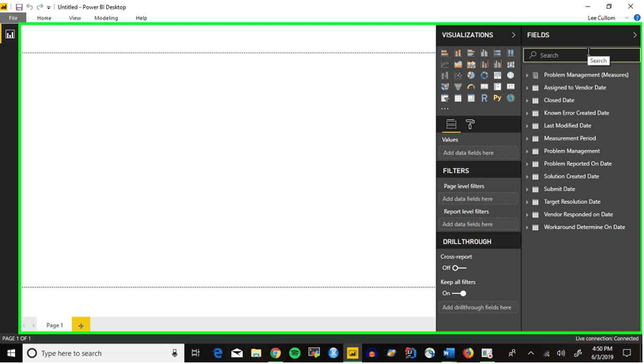Collapse the Visualizations pane
644x364 pixels.
point(514,35)
